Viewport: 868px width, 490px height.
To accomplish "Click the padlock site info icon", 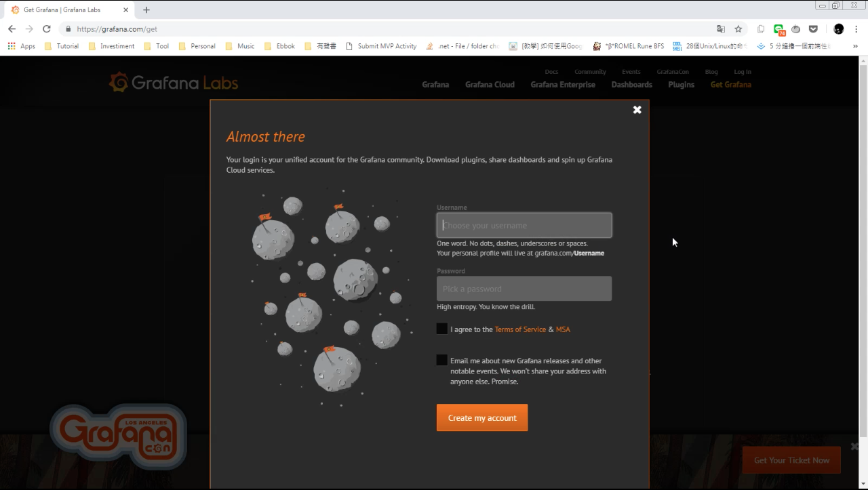I will 68,29.
